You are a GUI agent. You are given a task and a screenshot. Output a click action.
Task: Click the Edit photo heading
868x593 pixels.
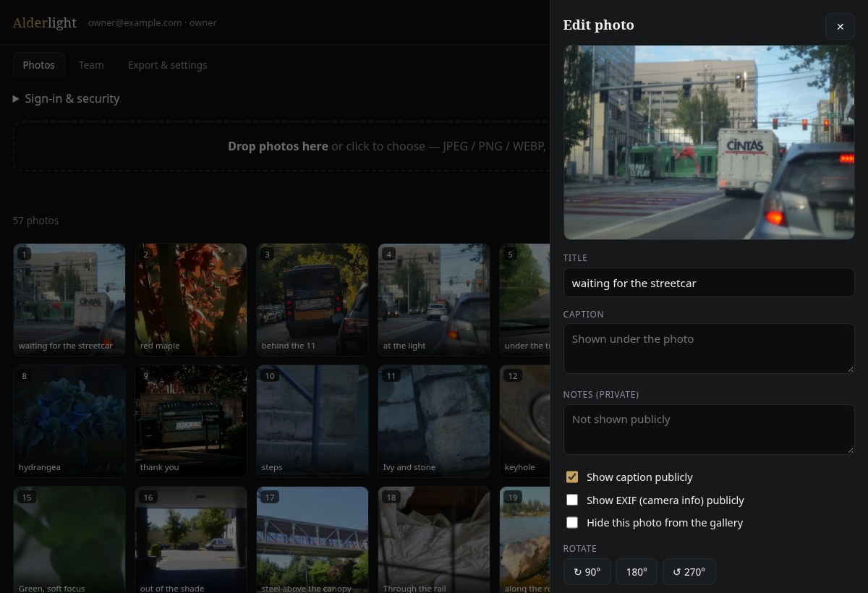[598, 25]
